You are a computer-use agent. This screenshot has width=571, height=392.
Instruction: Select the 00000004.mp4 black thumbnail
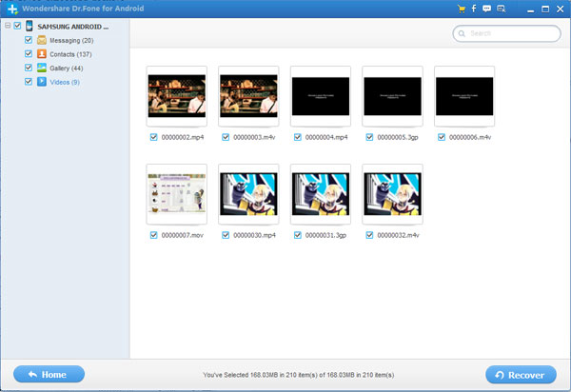[321, 96]
